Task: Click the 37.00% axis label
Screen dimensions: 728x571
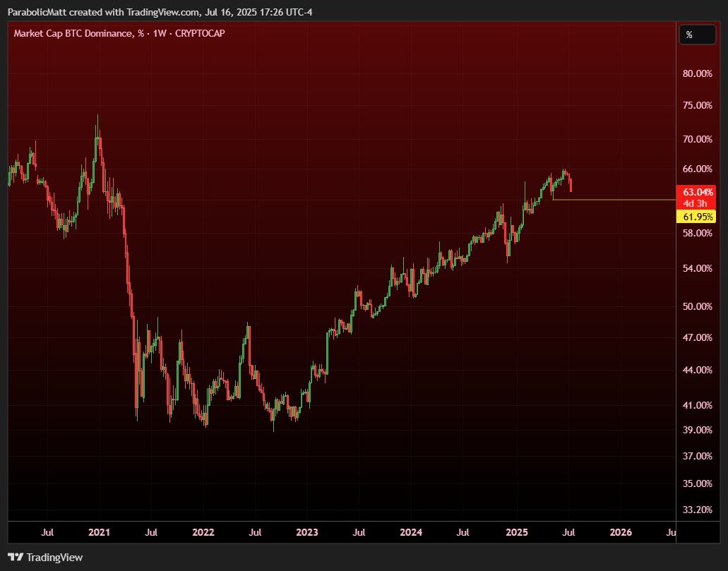Action: [698, 457]
